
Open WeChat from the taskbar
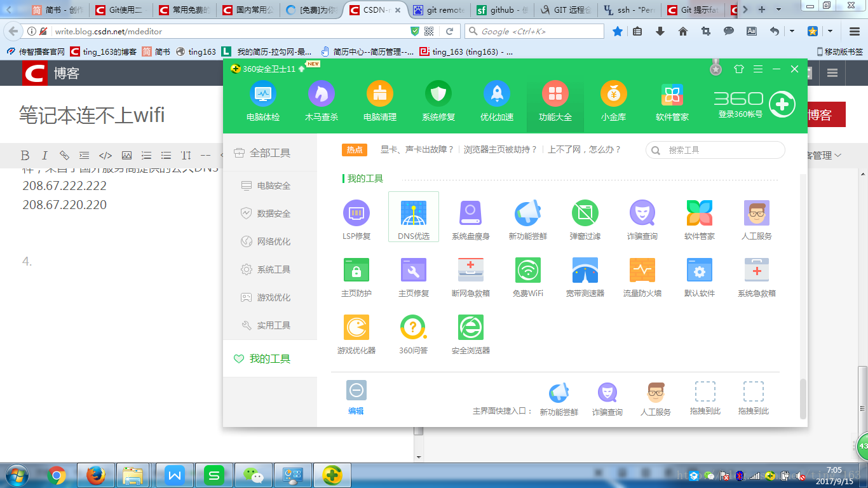tap(255, 475)
